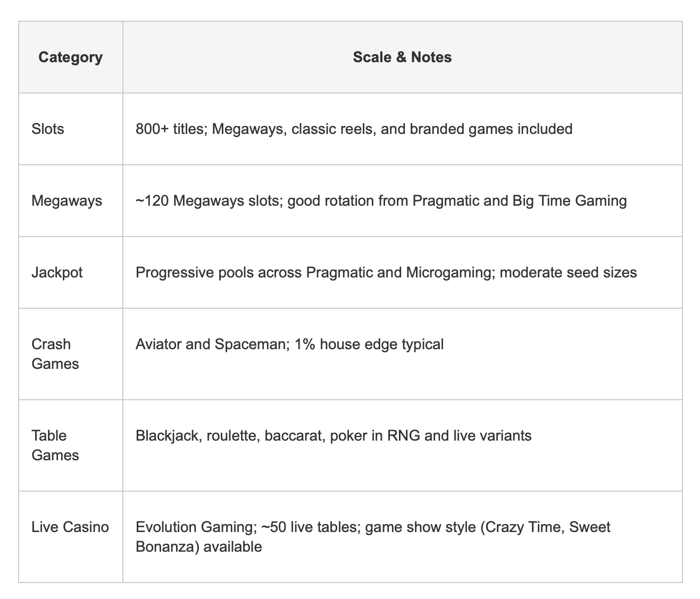The width and height of the screenshot is (700, 599).
Task: Select the Slots category cell
Action: [70, 129]
